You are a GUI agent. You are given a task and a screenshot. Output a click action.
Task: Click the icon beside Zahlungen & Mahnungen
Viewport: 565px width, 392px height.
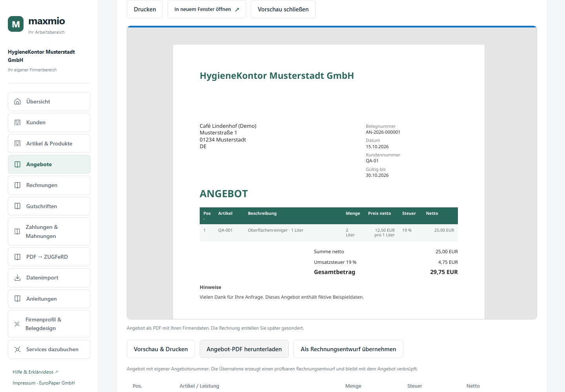click(17, 231)
